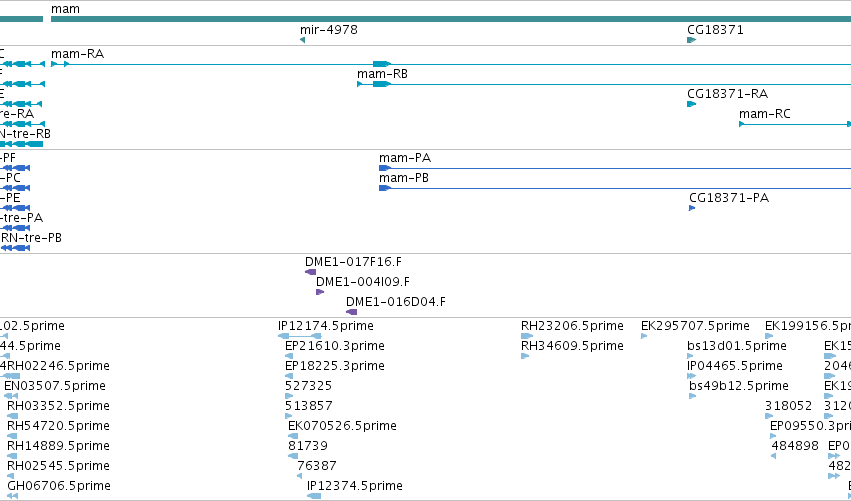Screen dimensions: 851x501
Task: Select the 81739 feature glyph
Action: tap(293, 456)
